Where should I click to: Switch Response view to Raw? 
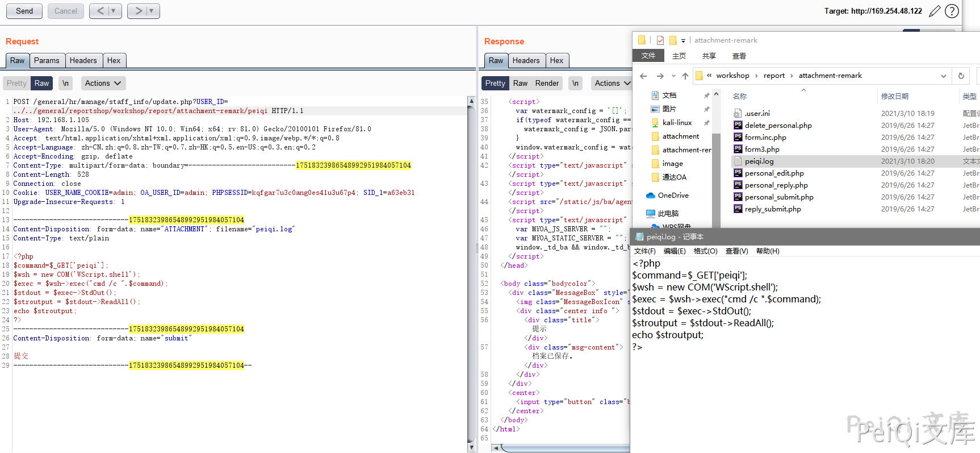(520, 83)
